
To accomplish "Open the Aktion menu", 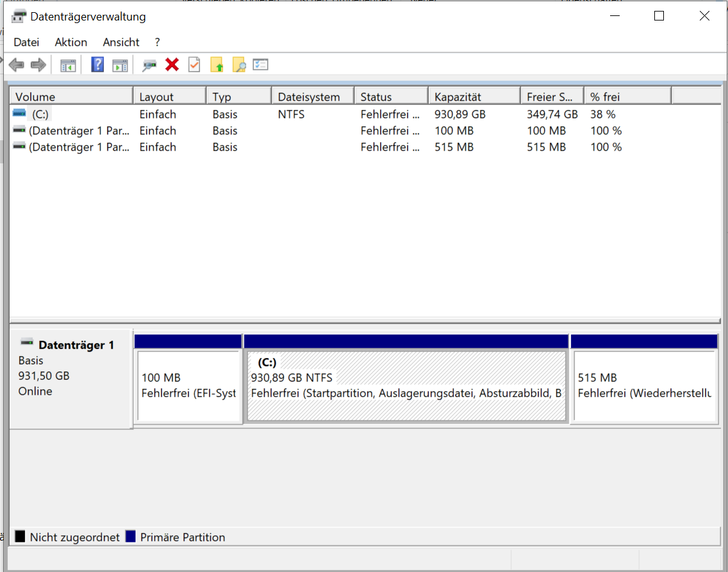I will coord(71,42).
